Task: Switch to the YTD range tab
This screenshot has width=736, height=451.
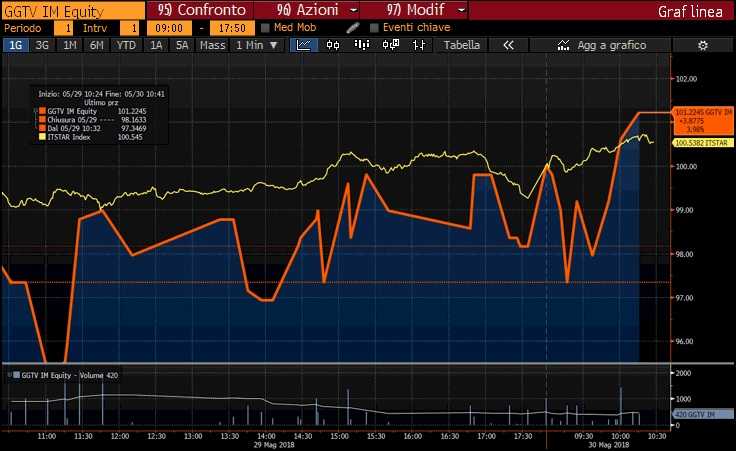Action: (x=126, y=45)
